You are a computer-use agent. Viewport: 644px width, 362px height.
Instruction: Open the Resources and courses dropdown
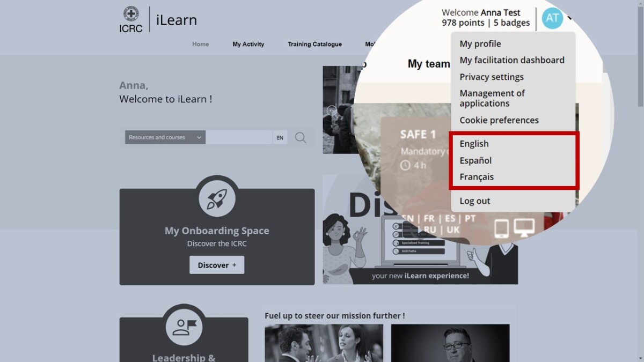(165, 137)
